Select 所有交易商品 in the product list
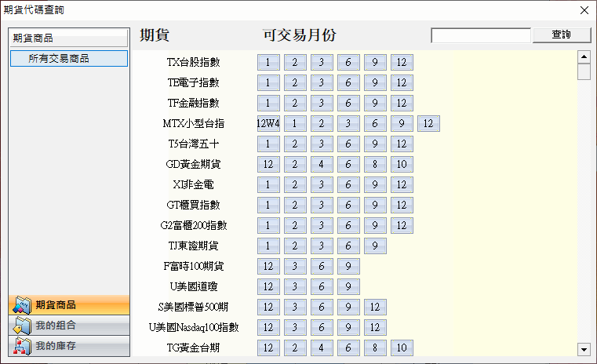Screen dimensions: 597x364 (x=68, y=58)
